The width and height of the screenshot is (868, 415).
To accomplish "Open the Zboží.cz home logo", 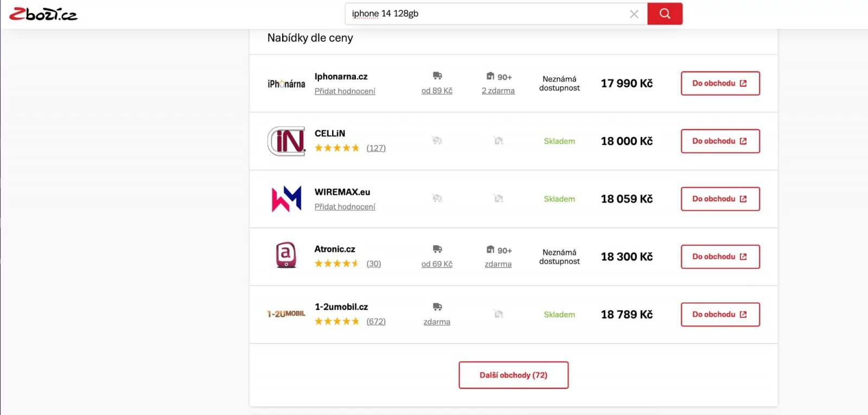I will [43, 15].
